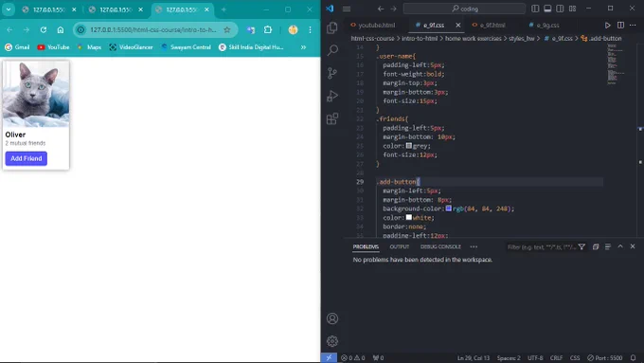The height and width of the screenshot is (363, 644).
Task: Bookmark this page with the star icon
Action: pos(227,29)
